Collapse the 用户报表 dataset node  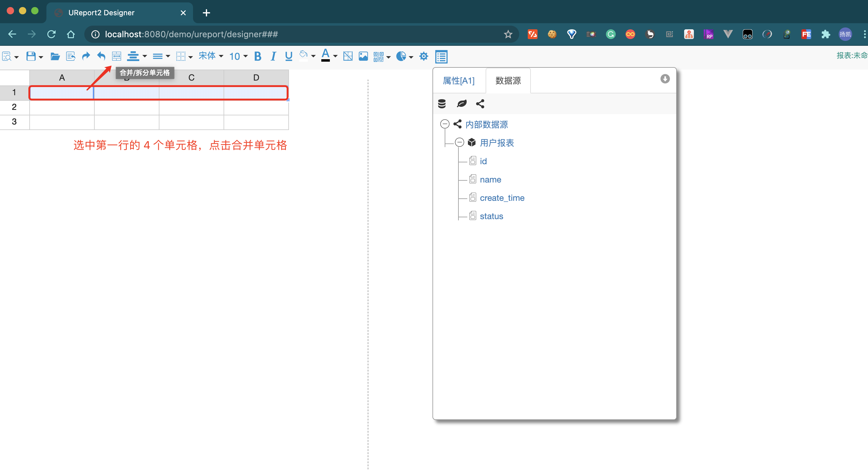460,143
